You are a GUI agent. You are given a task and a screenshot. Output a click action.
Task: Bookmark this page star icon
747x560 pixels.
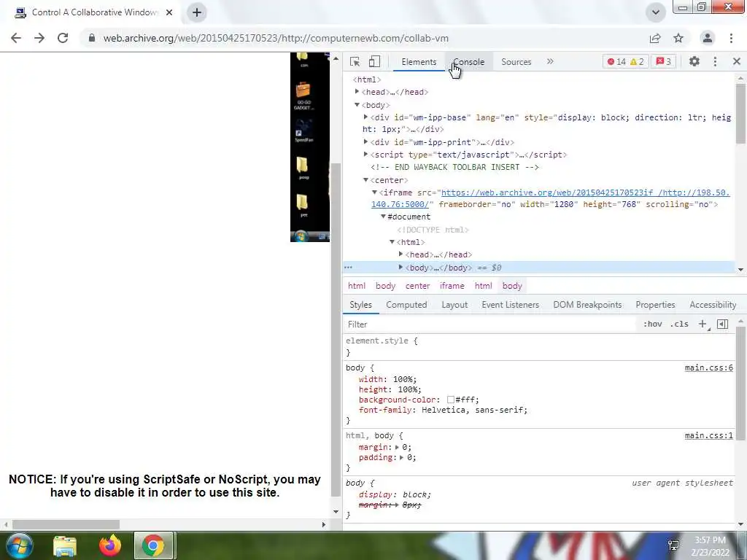pyautogui.click(x=678, y=38)
